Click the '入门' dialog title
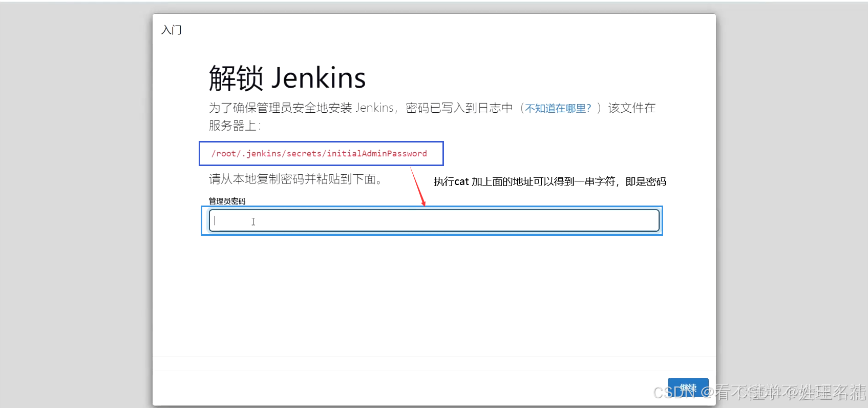Image resolution: width=868 pixels, height=408 pixels. 172,30
